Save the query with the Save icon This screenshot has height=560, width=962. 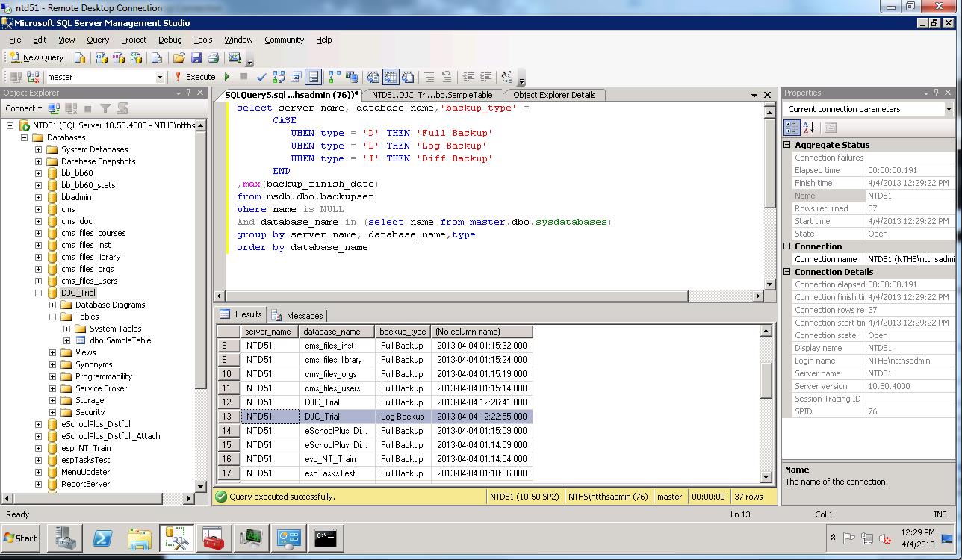[196, 57]
